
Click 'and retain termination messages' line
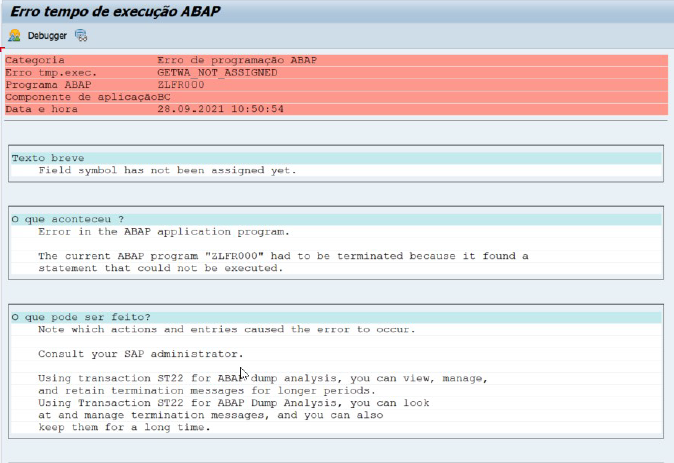pos(207,391)
